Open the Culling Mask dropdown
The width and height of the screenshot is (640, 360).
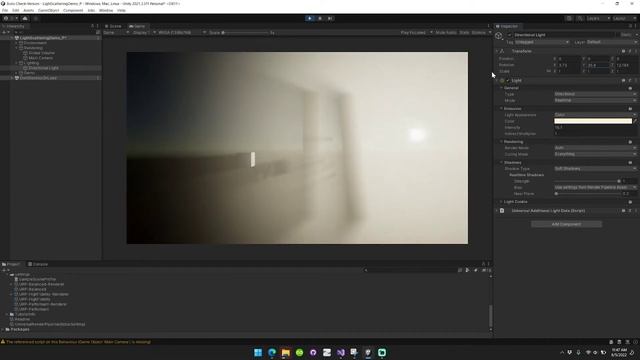[x=595, y=154]
